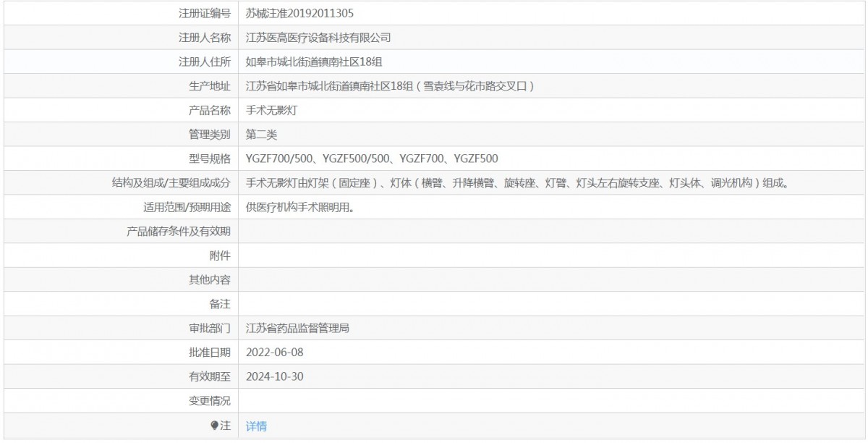The image size is (868, 443).
Task: Click the 管理类别 label
Action: [210, 135]
